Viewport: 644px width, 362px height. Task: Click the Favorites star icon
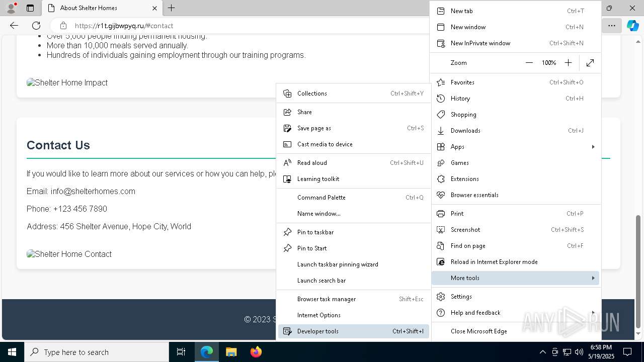[441, 82]
